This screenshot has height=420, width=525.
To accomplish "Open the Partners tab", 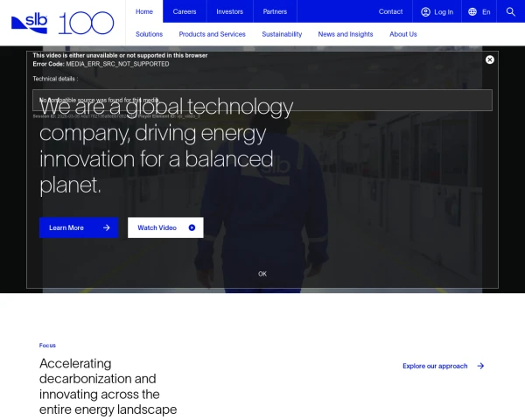I will [275, 11].
